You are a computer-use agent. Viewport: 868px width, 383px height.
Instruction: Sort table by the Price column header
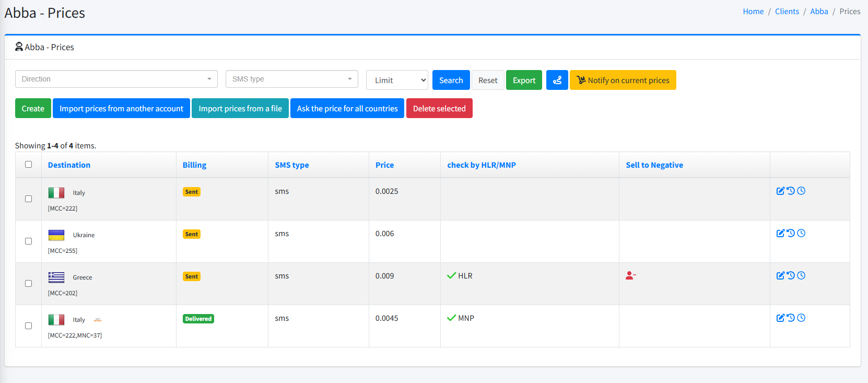pyautogui.click(x=384, y=165)
